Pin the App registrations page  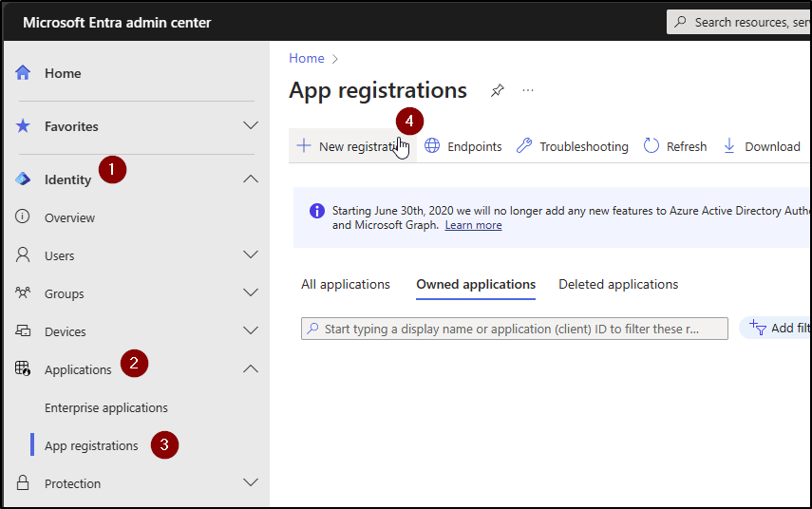497,90
